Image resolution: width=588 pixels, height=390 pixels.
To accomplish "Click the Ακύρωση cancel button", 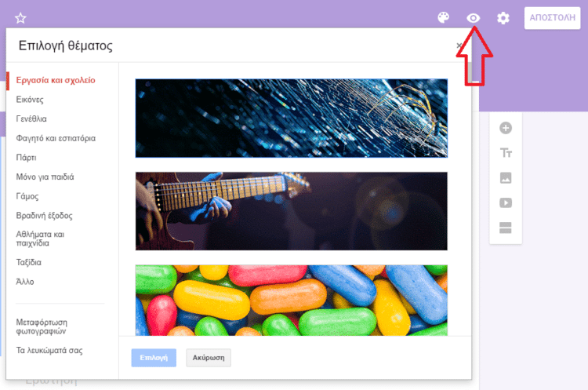I will pyautogui.click(x=209, y=358).
